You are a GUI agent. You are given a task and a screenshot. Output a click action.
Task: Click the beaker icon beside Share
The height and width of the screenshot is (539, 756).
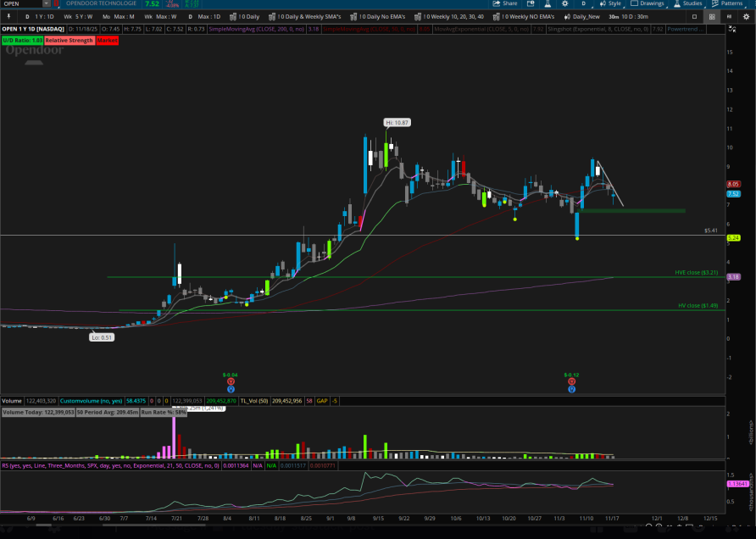(548, 3)
